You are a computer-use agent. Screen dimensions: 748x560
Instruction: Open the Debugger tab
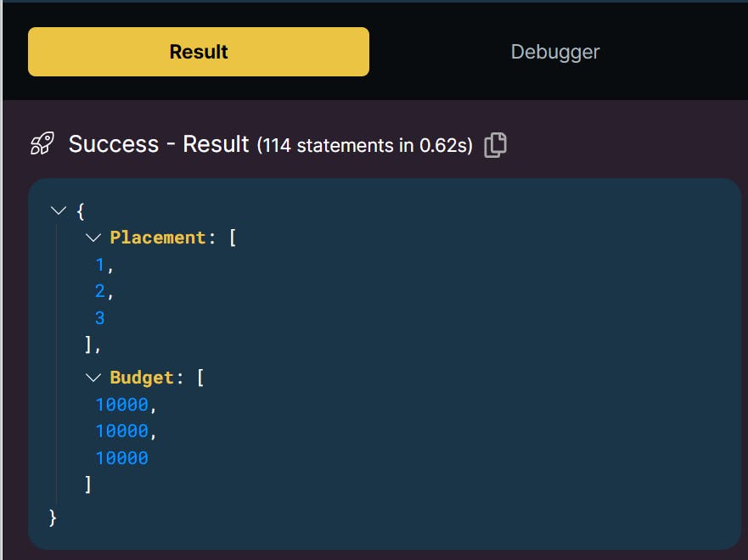(x=555, y=52)
